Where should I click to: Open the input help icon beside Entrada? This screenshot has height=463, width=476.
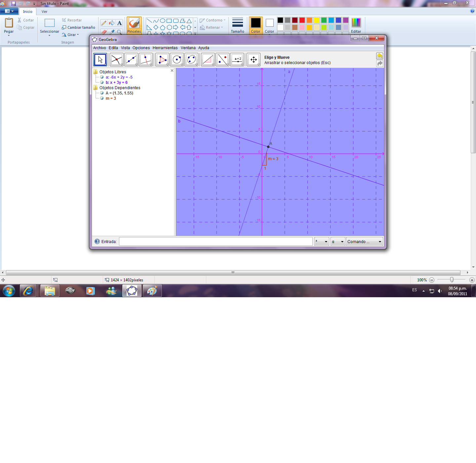pyautogui.click(x=97, y=241)
